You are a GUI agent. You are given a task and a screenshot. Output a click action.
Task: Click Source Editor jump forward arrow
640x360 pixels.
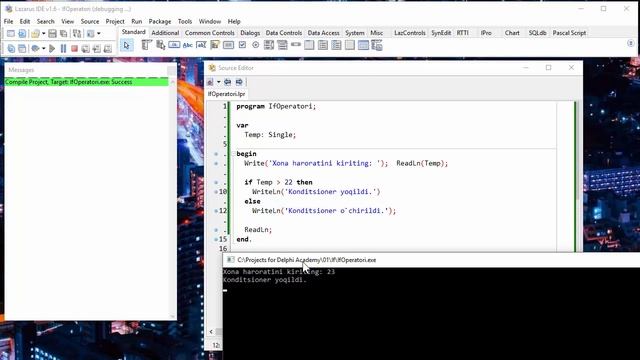tap(239, 82)
